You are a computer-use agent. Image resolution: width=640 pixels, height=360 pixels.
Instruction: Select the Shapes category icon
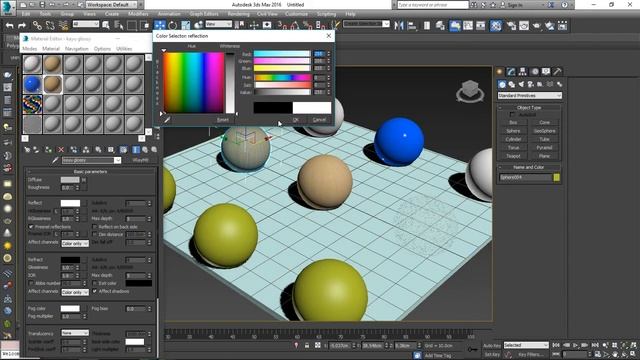511,84
